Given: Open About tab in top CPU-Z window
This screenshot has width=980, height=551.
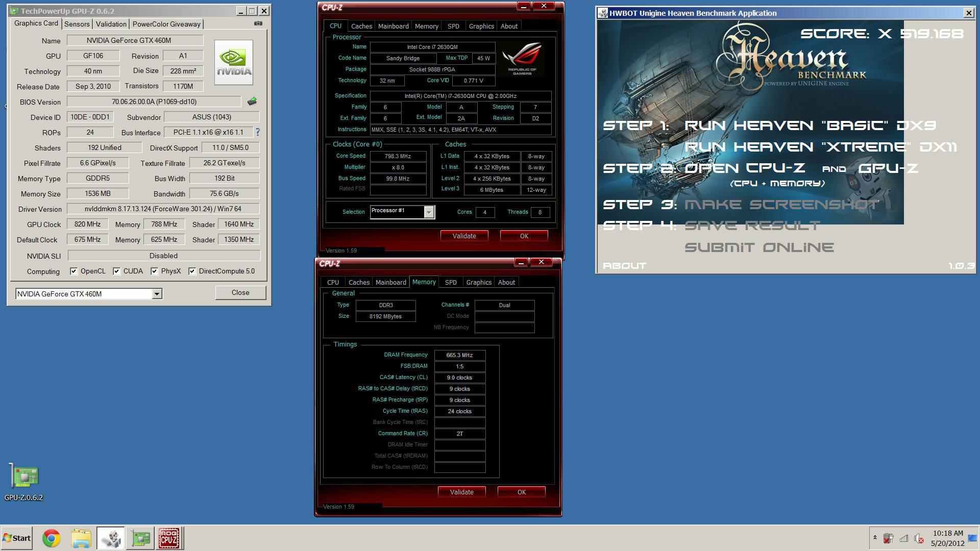Looking at the screenshot, I should pyautogui.click(x=509, y=26).
